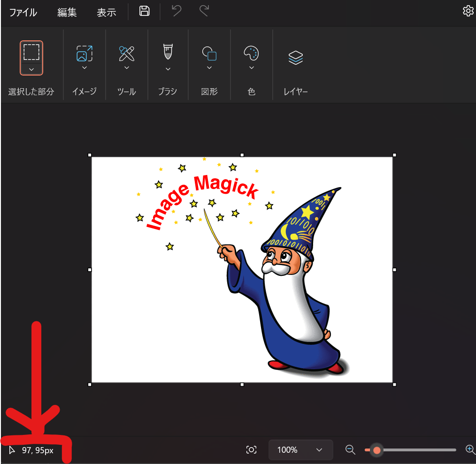Zoom in using the magnifier plus icon

[470, 449]
